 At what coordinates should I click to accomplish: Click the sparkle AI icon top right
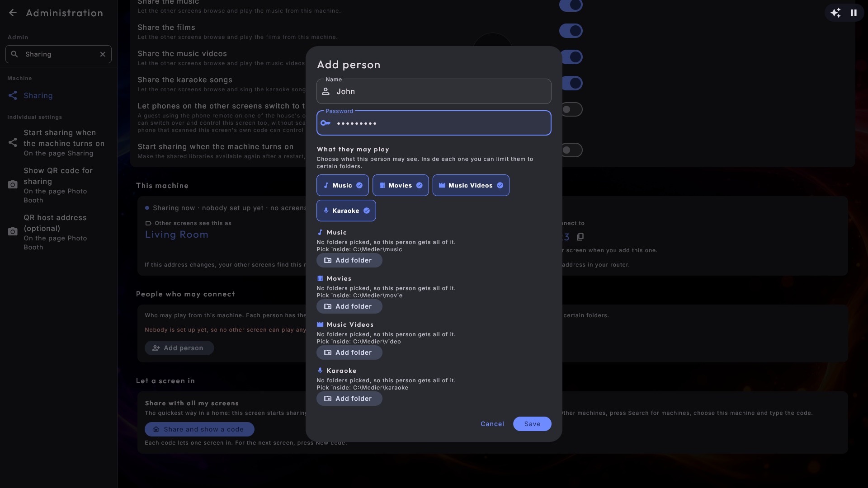835,13
